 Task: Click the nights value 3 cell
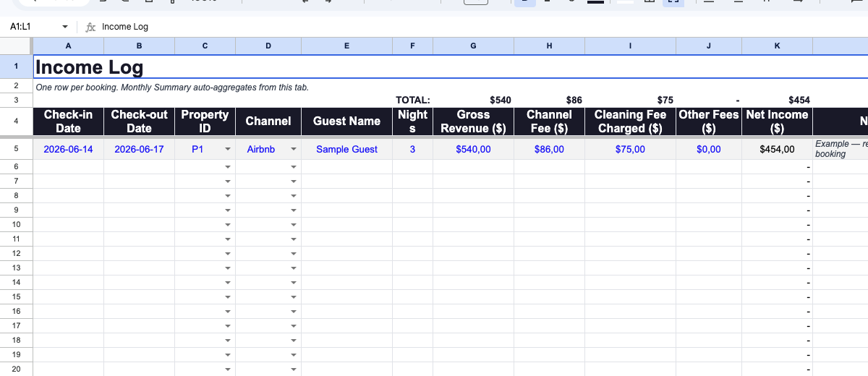(x=413, y=150)
